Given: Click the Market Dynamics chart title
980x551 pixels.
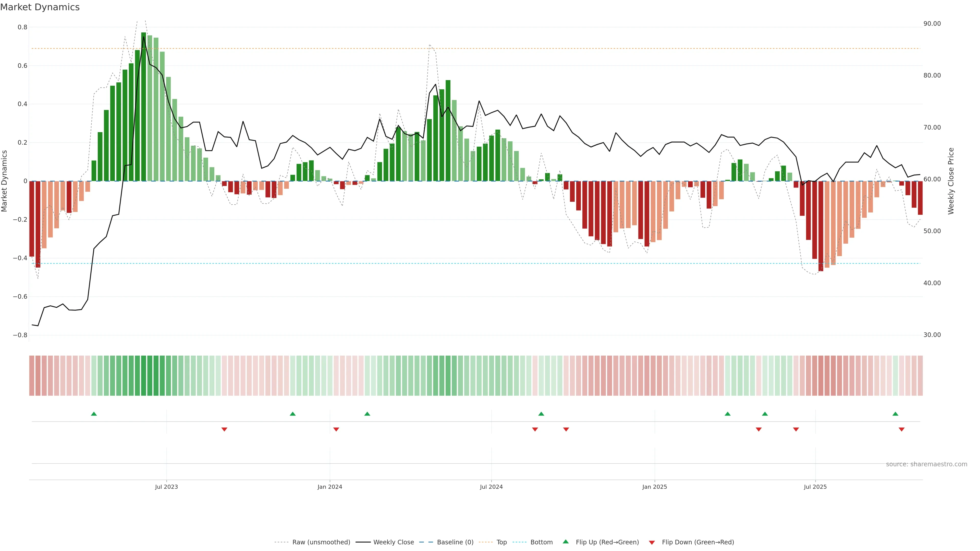Looking at the screenshot, I should tap(40, 7).
